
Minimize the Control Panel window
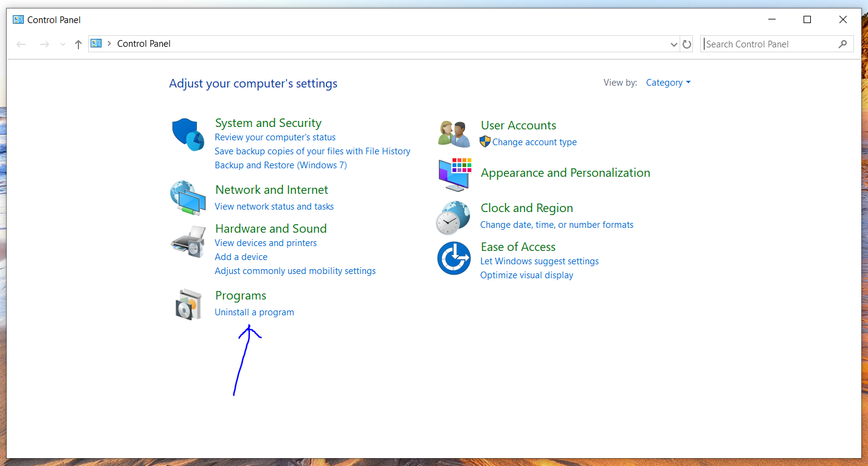[772, 19]
